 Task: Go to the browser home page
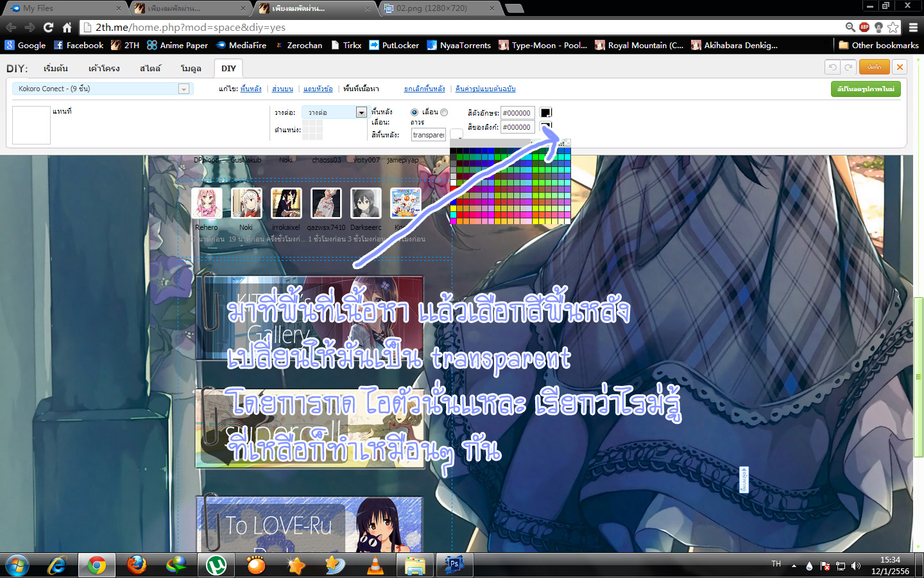pos(67,28)
